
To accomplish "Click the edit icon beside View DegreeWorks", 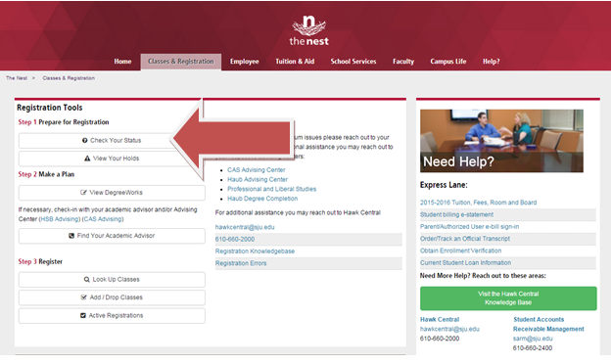I will point(83,193).
